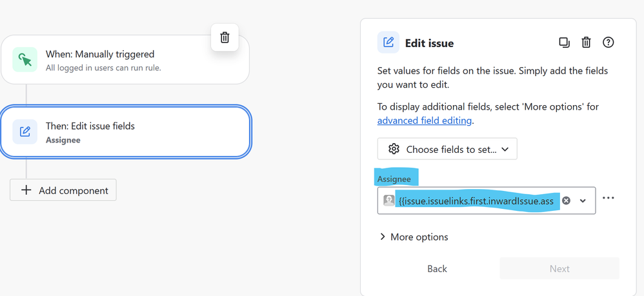Viewport: 644px width, 296px height.
Task: Duplicate the Edit issue component
Action: tap(564, 43)
